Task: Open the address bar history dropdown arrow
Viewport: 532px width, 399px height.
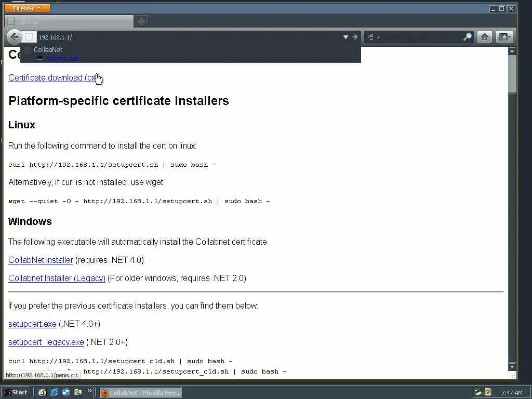Action: [345, 37]
